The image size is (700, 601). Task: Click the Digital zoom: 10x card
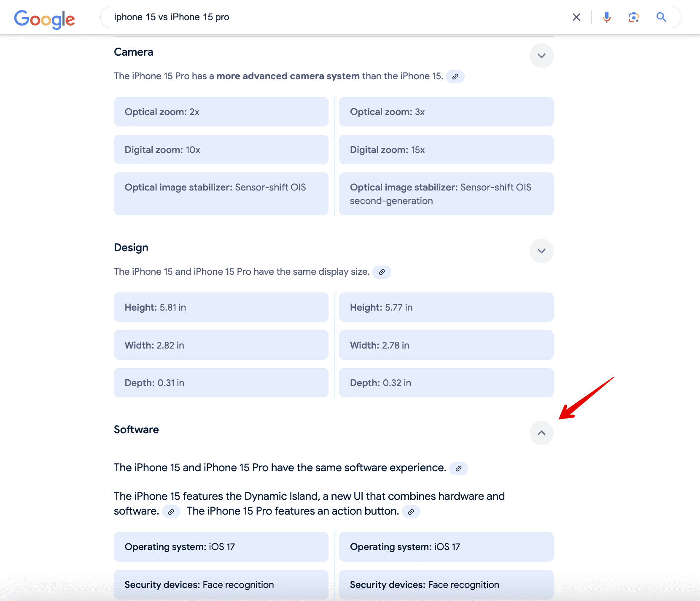coord(221,150)
